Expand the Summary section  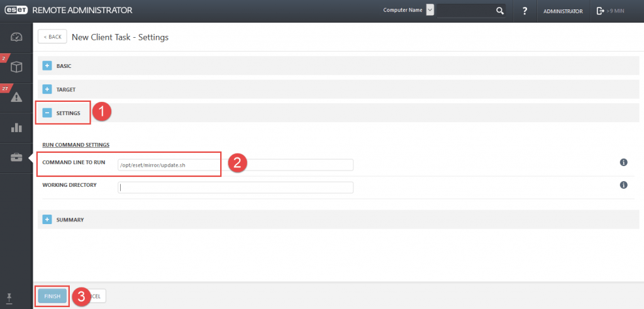[x=47, y=220]
